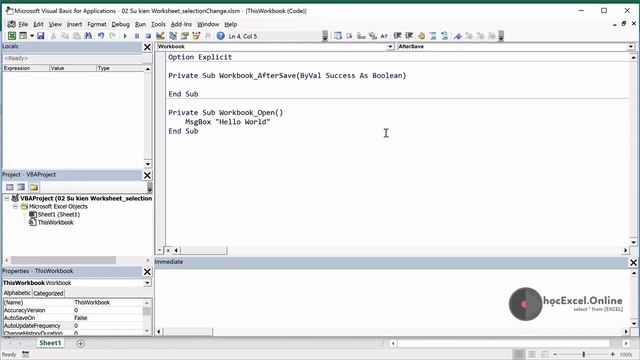
Task: Switch to Full Module View at code window bottom
Action: click(x=168, y=250)
